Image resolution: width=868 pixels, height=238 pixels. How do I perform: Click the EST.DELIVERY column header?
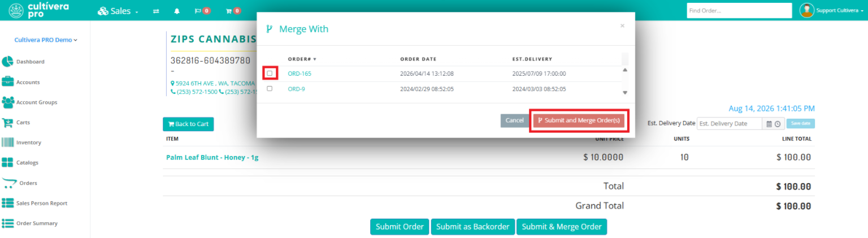coord(532,59)
